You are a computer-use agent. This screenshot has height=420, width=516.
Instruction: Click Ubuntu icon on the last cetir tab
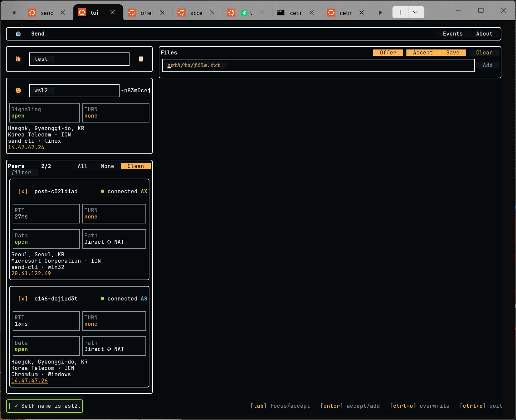(331, 13)
